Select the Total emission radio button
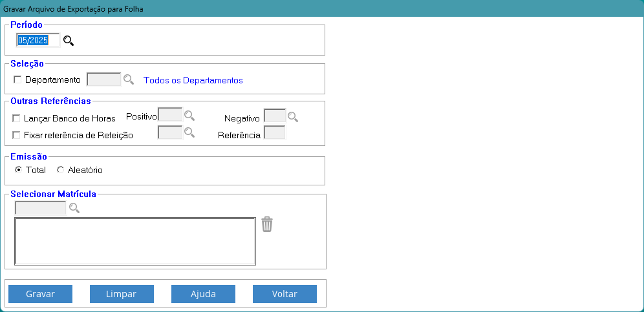Viewport: 644px width, 312px height. 18,170
